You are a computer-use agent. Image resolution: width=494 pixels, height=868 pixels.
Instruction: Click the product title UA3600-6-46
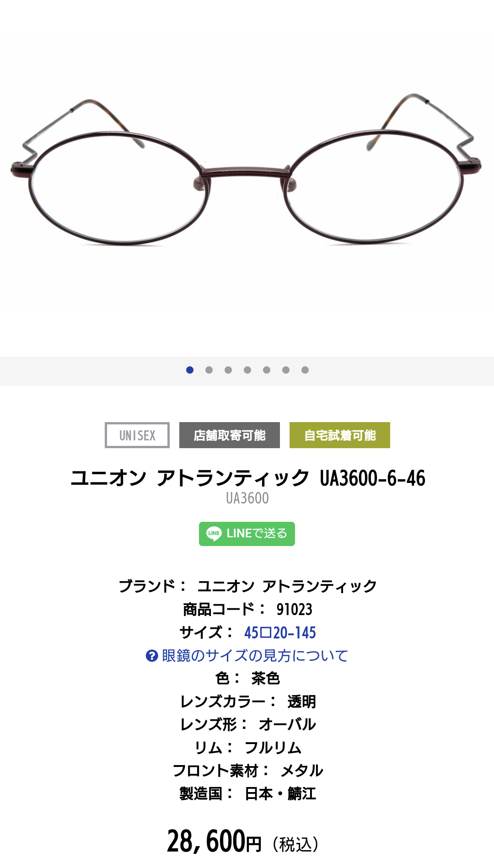pyautogui.click(x=247, y=478)
